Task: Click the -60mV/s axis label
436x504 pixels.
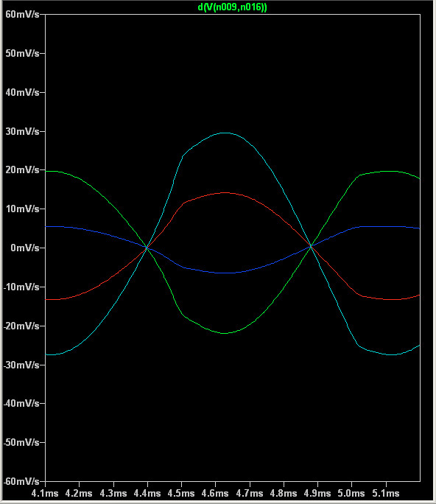Action: tap(21, 481)
